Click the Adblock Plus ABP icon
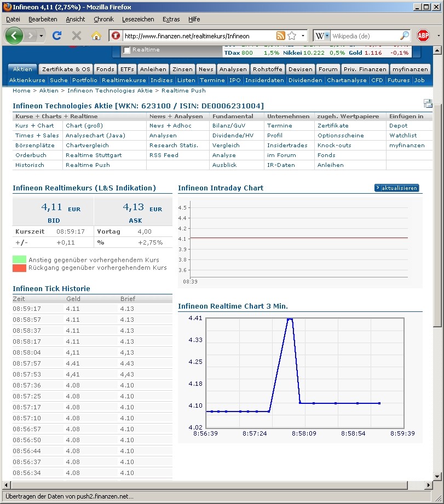The height and width of the screenshot is (504, 444). coord(423,36)
